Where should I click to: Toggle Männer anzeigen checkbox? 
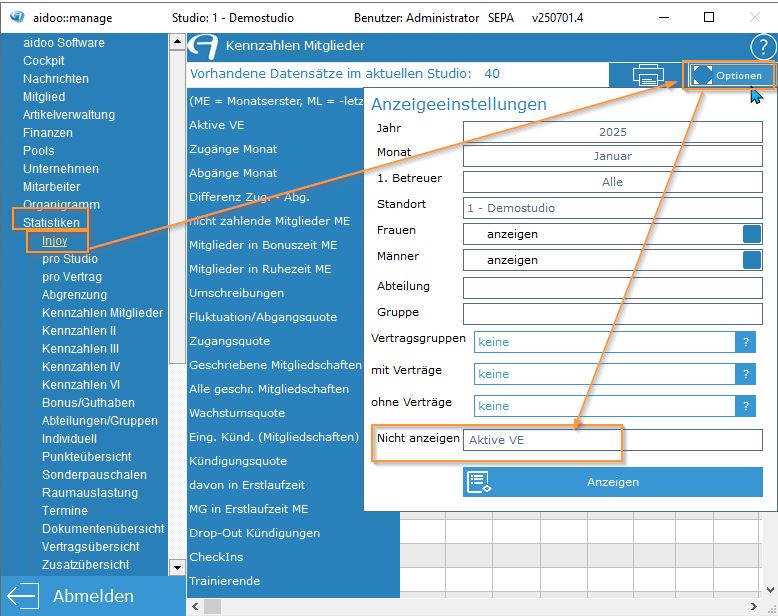(x=752, y=259)
